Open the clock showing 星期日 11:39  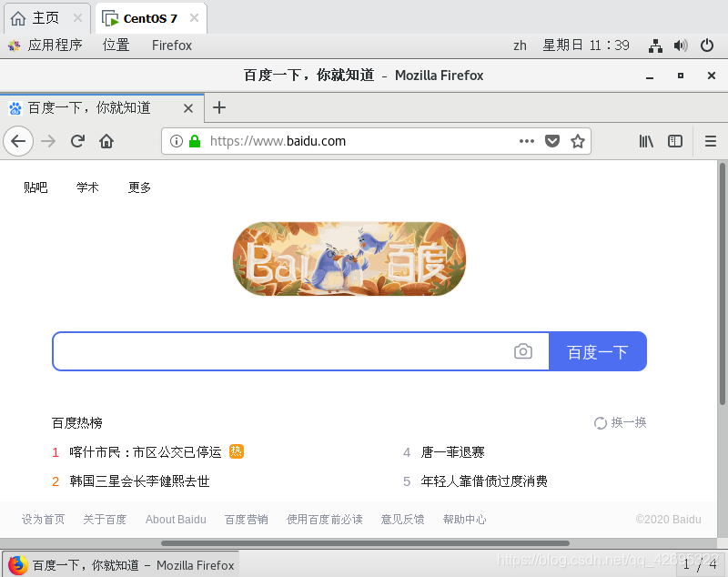[586, 46]
